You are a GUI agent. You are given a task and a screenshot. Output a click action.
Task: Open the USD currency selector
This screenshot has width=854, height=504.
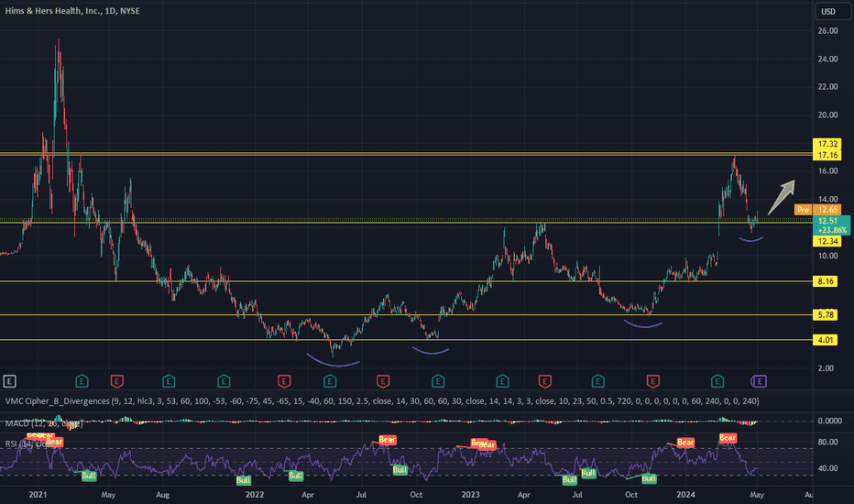pos(833,11)
